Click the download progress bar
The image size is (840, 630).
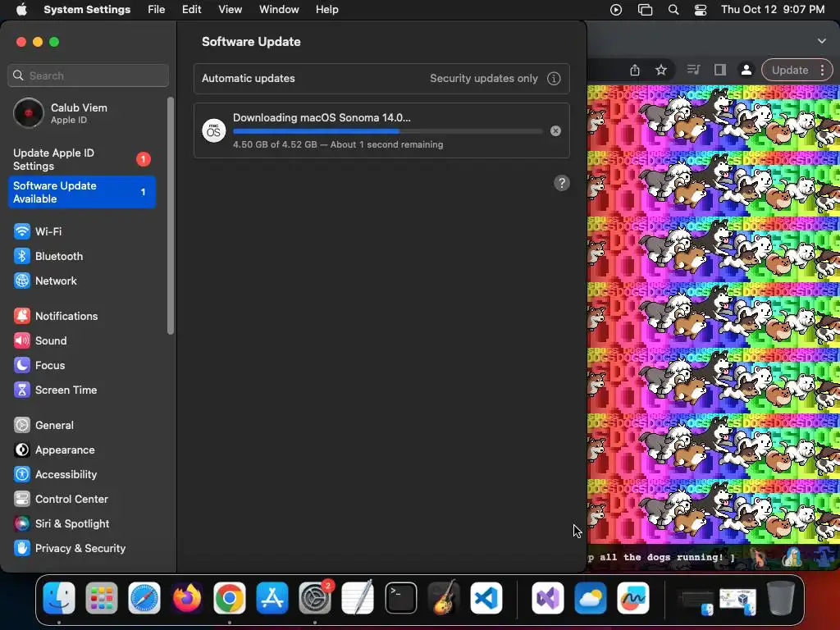(x=387, y=131)
